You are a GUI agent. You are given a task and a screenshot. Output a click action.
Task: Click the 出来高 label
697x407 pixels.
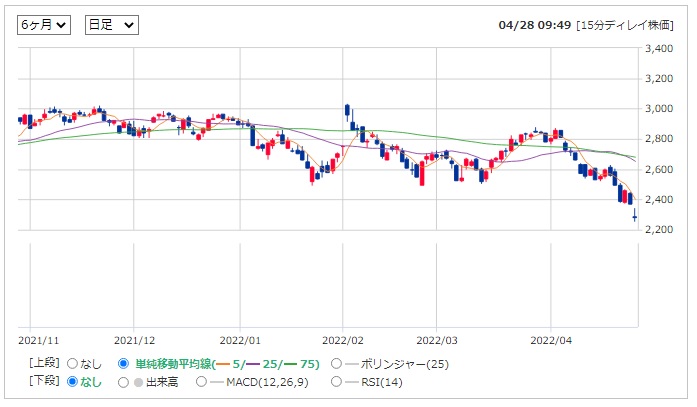click(162, 382)
